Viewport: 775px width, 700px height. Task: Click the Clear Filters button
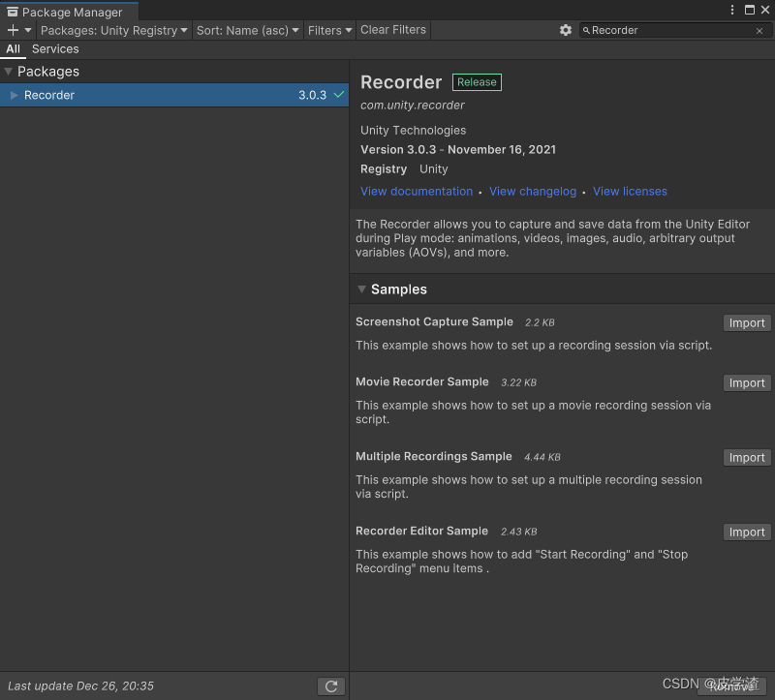[x=393, y=30]
